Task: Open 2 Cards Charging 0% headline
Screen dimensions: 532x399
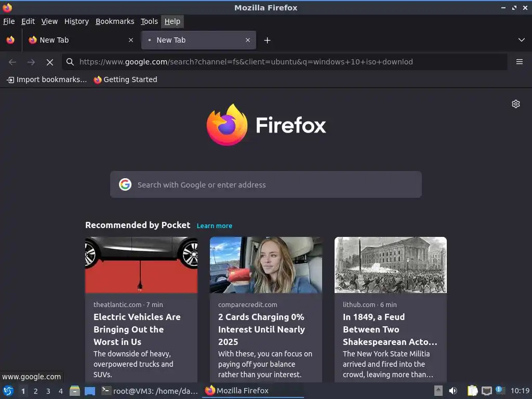Action: coord(262,329)
